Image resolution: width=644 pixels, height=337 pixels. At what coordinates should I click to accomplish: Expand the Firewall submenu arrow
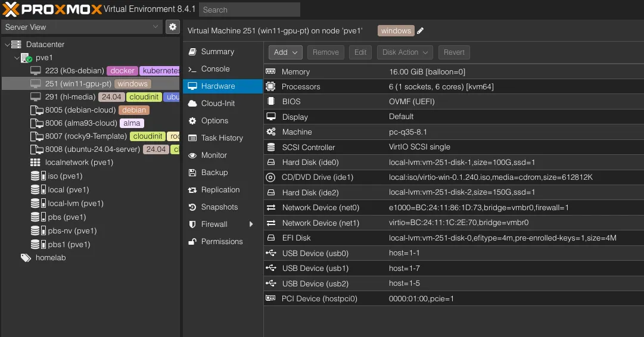click(251, 224)
